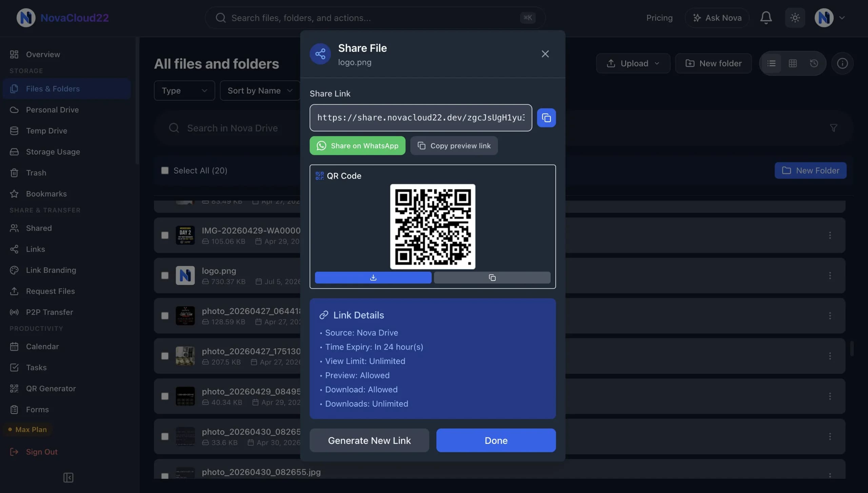
Task: Click the toolbar New folder button
Action: click(x=713, y=63)
